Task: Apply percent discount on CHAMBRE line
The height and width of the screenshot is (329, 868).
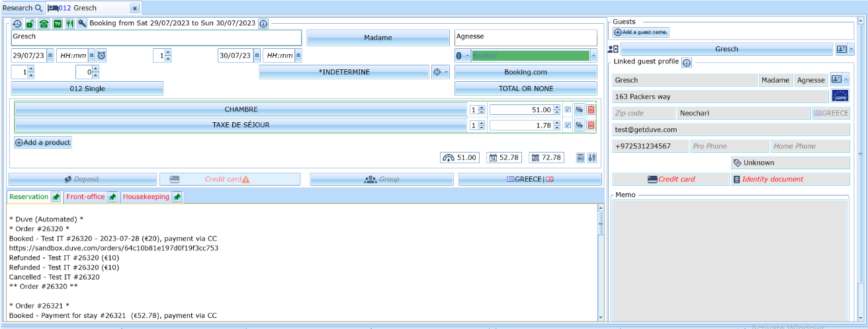Action: point(579,110)
